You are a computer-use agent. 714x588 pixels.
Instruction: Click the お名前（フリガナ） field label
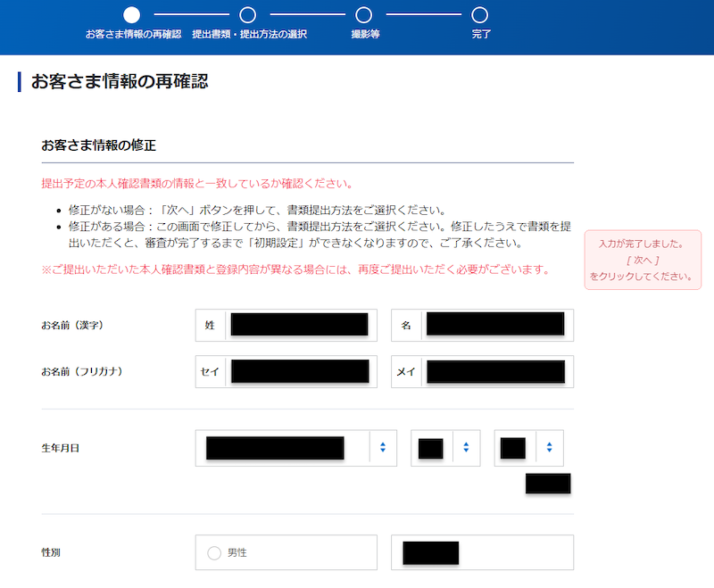pyautogui.click(x=82, y=371)
